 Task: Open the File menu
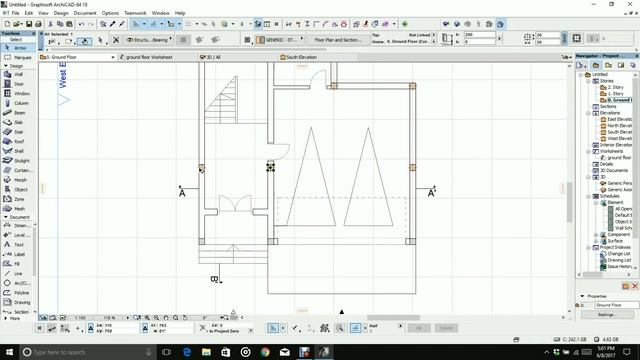click(16, 13)
